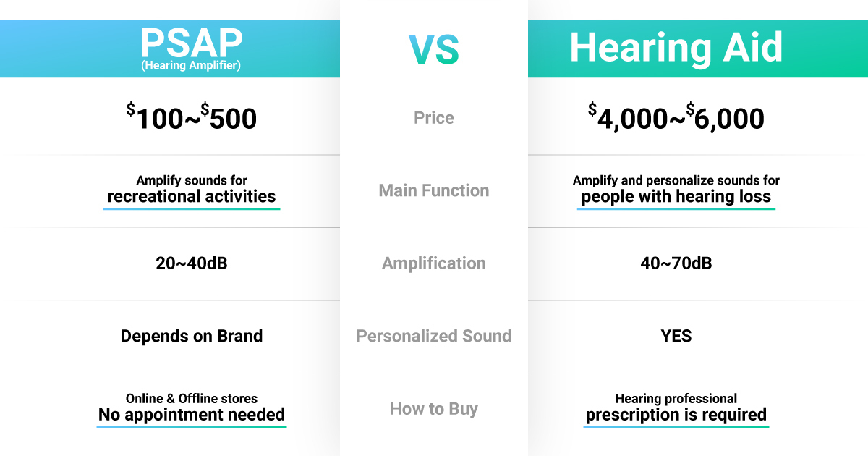Click the "Depends on Brand" text
This screenshot has width=868, height=456.
pyautogui.click(x=192, y=336)
